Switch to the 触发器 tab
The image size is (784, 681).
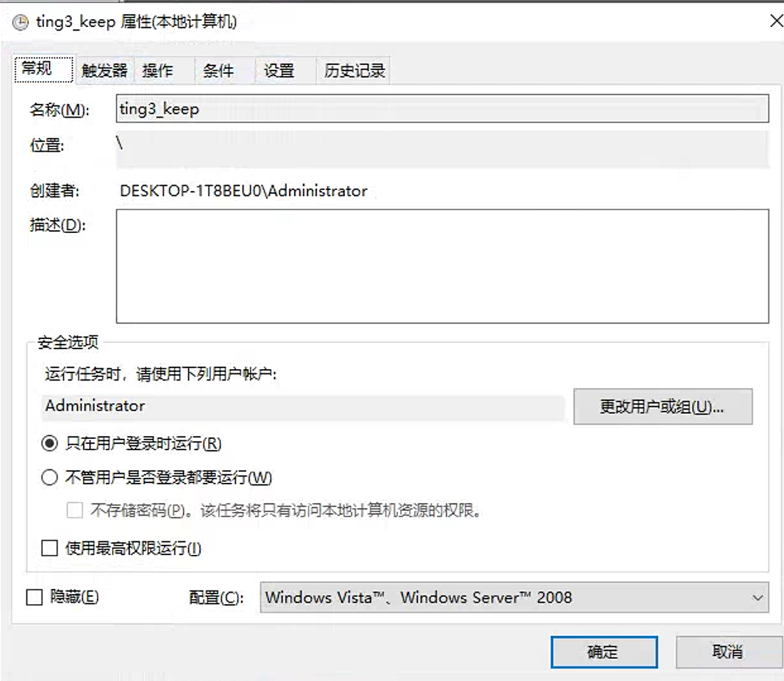tap(105, 71)
